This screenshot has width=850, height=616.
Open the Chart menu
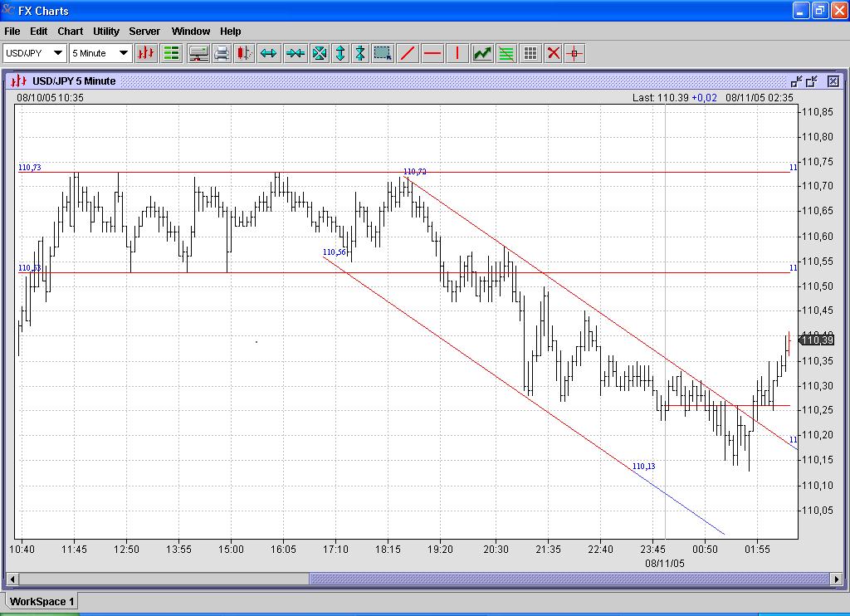[71, 32]
